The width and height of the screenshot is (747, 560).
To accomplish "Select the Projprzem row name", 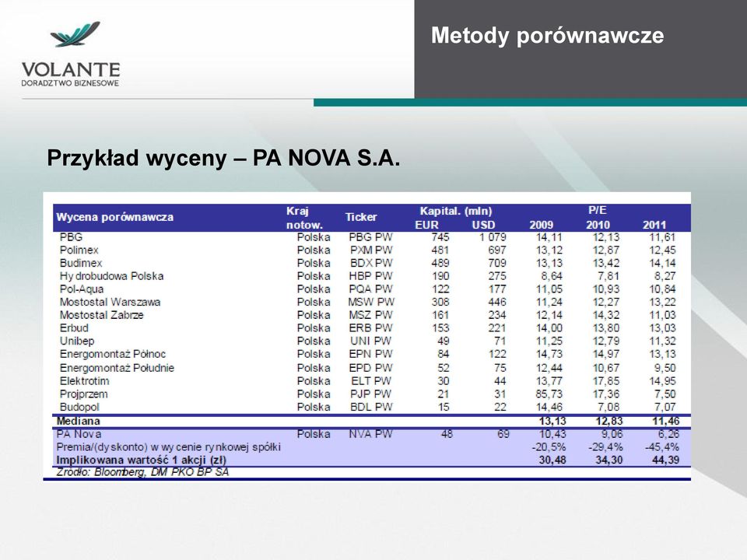I will (x=83, y=394).
